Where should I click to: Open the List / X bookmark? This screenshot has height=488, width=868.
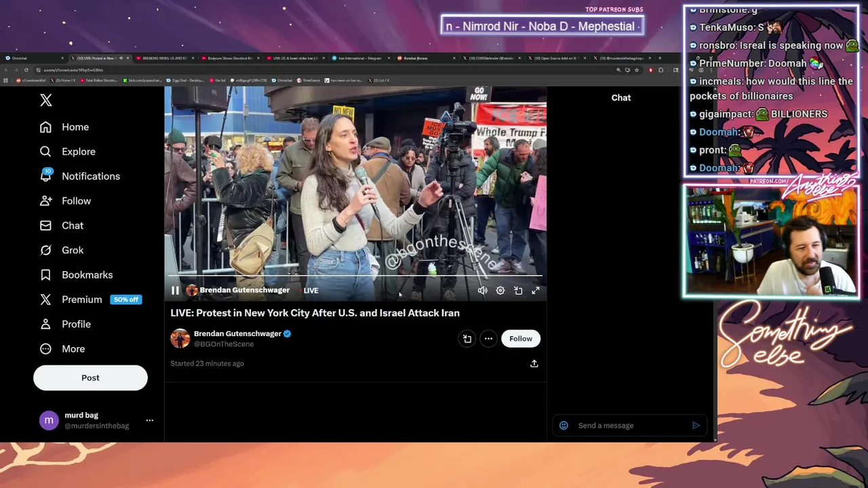[x=378, y=81]
